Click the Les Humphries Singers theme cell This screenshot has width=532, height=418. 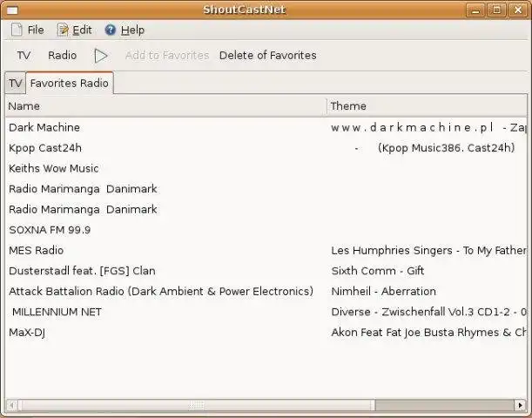pyautogui.click(x=429, y=251)
